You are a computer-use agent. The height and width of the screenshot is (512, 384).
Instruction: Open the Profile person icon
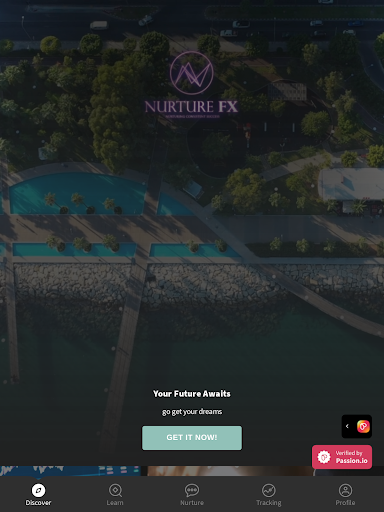(345, 490)
